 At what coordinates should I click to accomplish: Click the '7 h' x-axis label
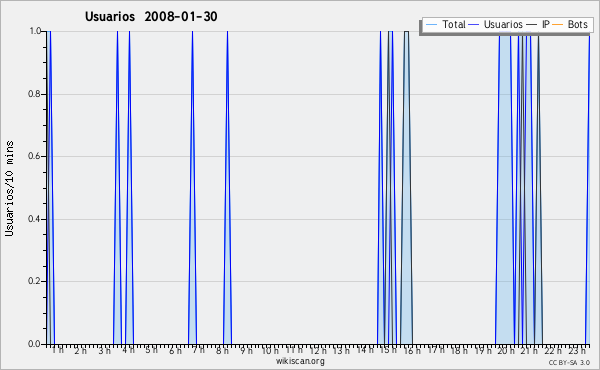[199, 350]
